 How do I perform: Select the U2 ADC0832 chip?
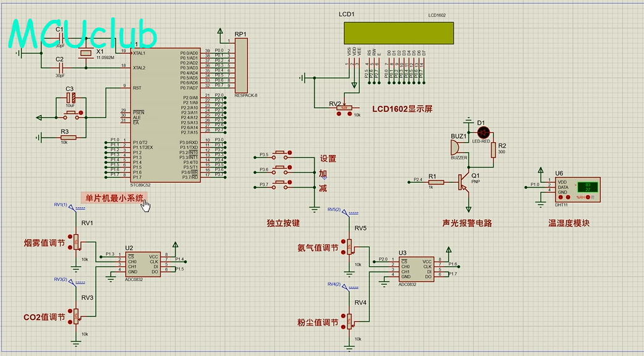143,264
